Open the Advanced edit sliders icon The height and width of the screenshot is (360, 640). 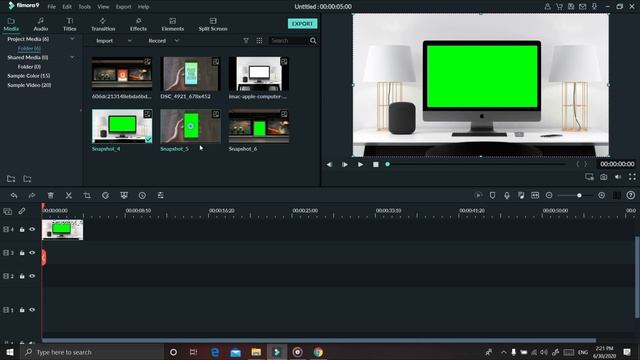click(x=160, y=196)
